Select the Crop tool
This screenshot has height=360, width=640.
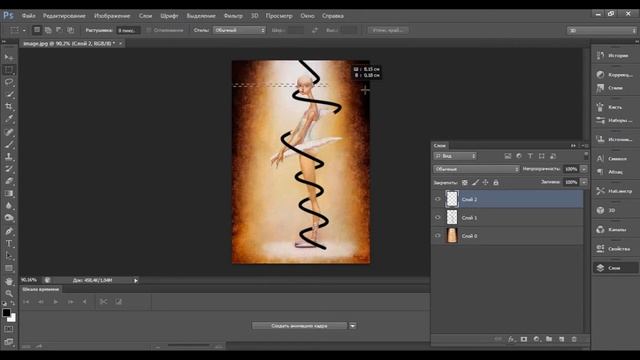point(9,107)
